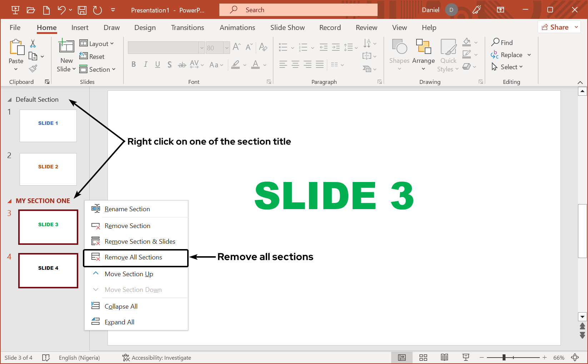The width and height of the screenshot is (588, 364).
Task: Open the Font Size dropdown
Action: 227,47
